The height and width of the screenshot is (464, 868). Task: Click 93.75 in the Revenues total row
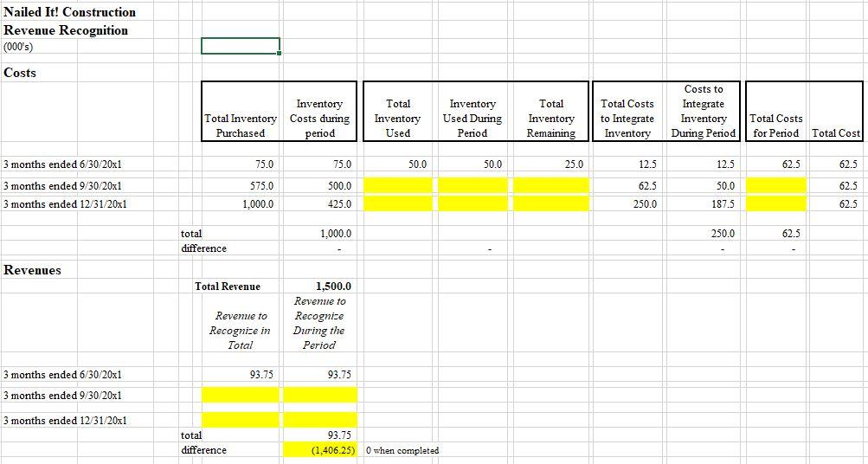339,435
